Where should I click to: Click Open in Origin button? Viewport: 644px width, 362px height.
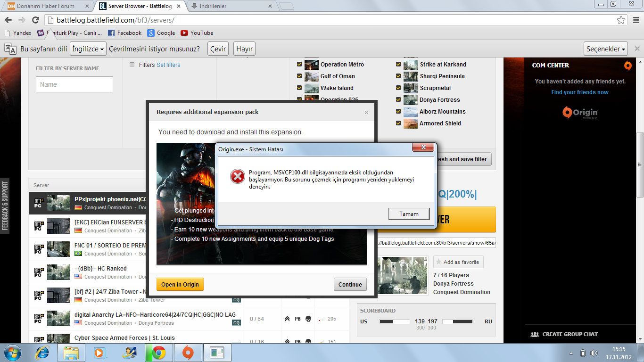(180, 284)
